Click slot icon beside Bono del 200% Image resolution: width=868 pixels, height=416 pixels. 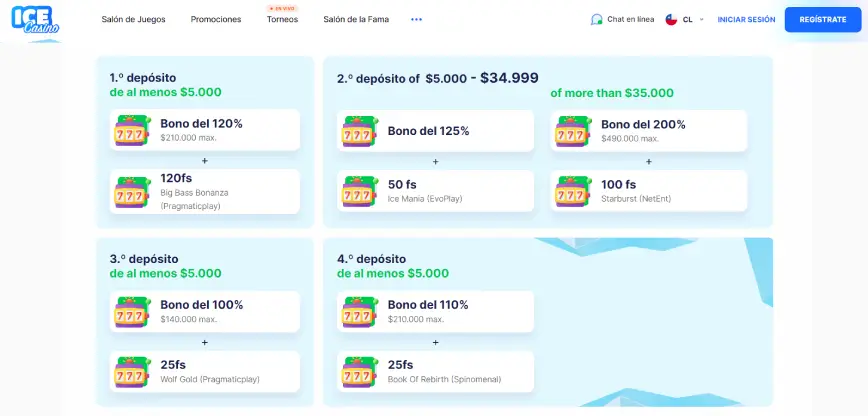573,131
